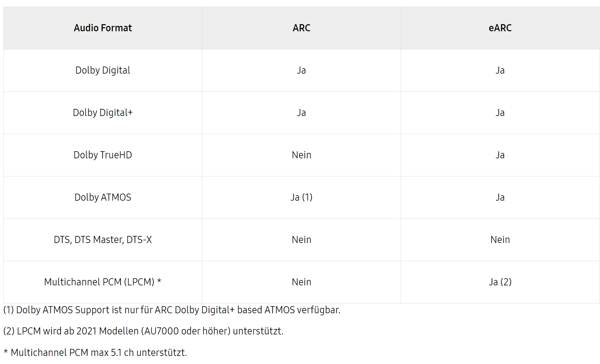Screen dimensions: 600x364
Task: Click the Dolby TrueHD format cell
Action: pyautogui.click(x=103, y=155)
